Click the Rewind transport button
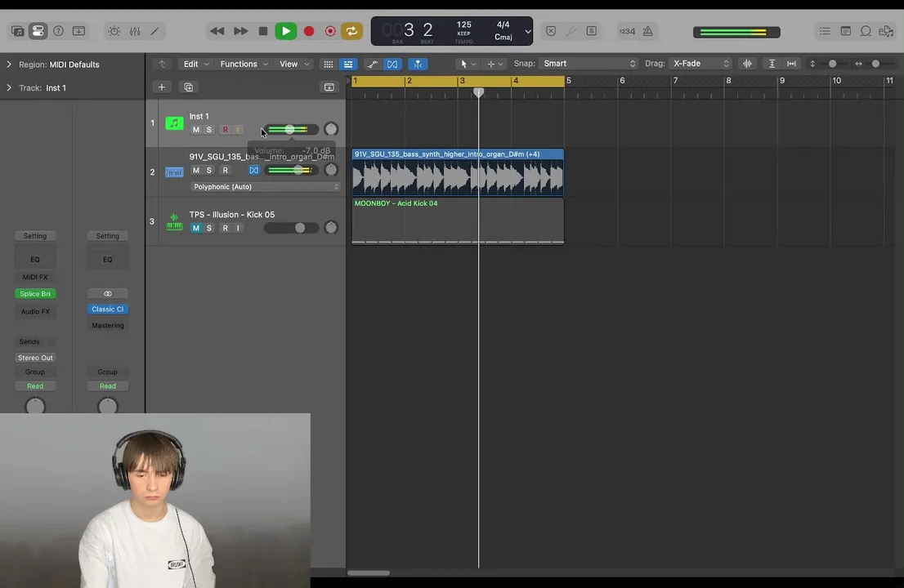The width and height of the screenshot is (904, 588). point(217,31)
